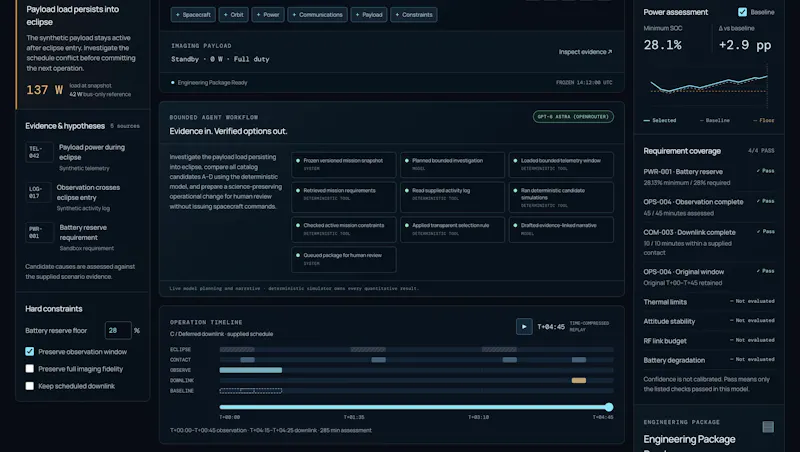
Task: Open the Inspect evidence link
Action: [585, 52]
